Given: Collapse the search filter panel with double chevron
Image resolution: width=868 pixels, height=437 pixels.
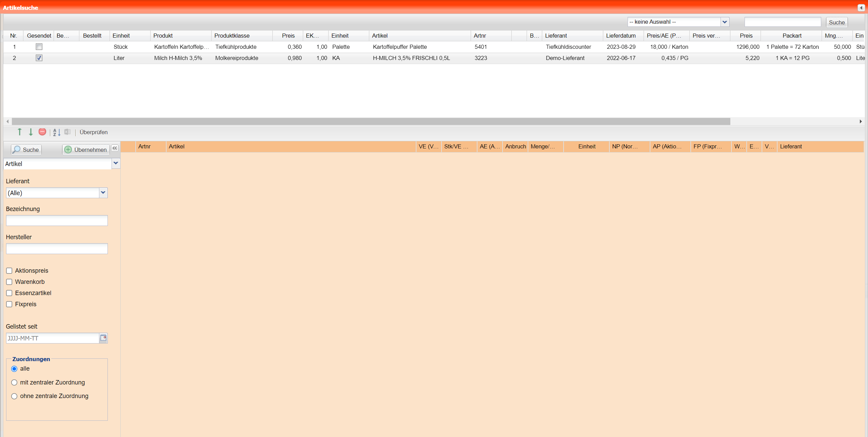Looking at the screenshot, I should (x=115, y=148).
